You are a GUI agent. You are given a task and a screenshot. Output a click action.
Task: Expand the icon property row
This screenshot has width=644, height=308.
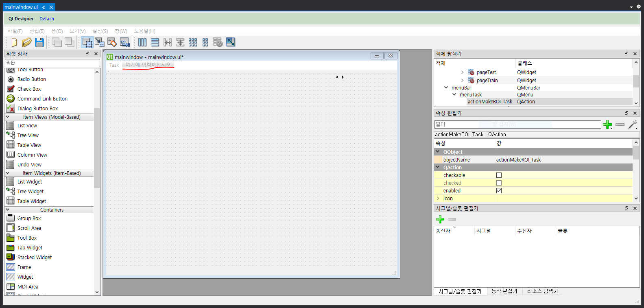[x=438, y=198]
